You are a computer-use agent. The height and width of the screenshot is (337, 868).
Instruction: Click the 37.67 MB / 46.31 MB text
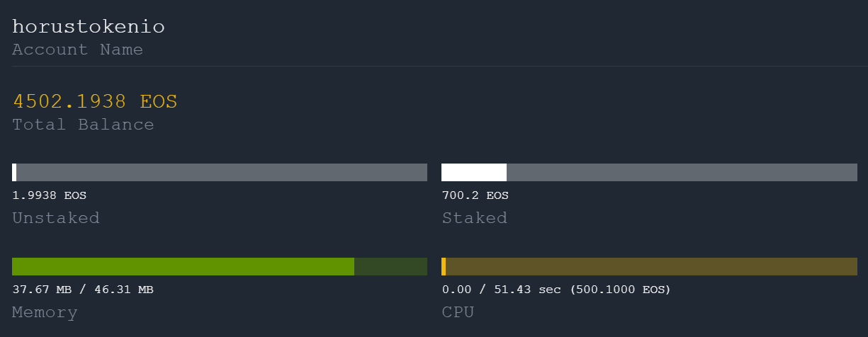tap(83, 290)
